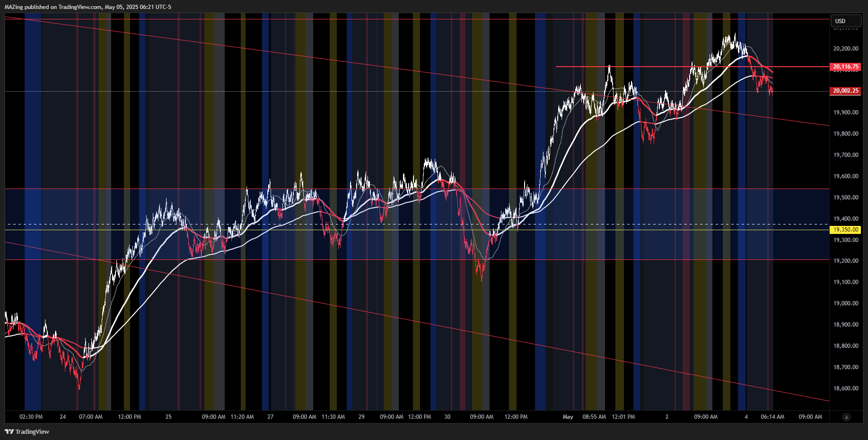Click the 18,800.00 price axis label
868x440 pixels.
pos(846,346)
